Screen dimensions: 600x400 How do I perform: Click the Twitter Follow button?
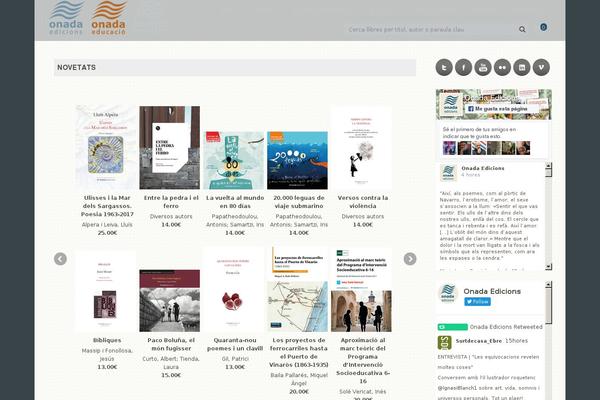coord(478,302)
